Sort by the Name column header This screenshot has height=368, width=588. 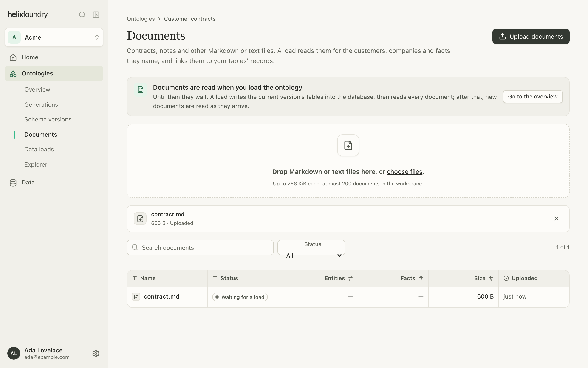167,278
